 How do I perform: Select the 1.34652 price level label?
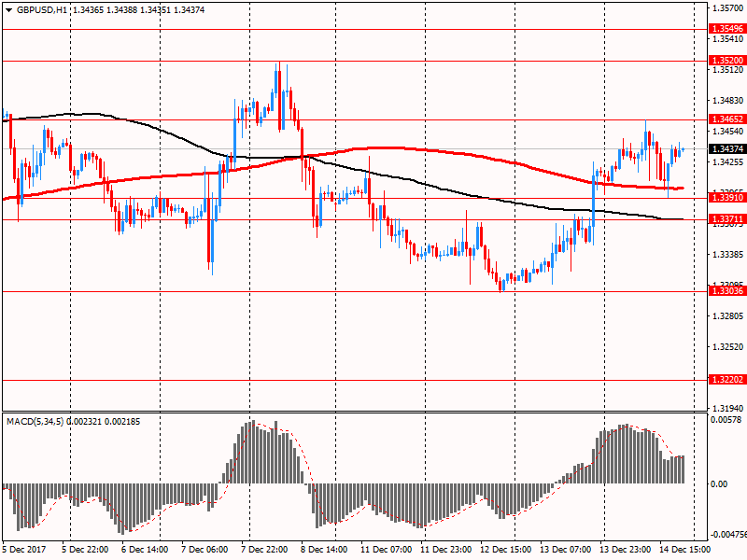coord(727,119)
